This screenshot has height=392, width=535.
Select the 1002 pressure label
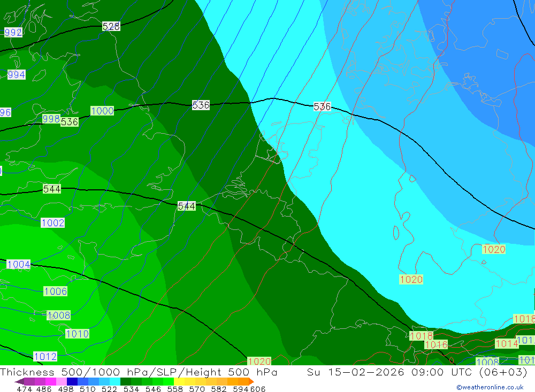[x=53, y=223]
